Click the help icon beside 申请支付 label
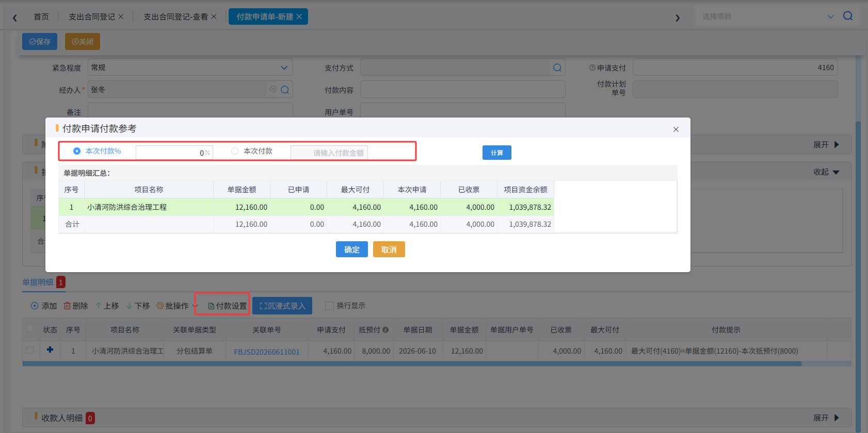This screenshot has width=868, height=433. pos(592,68)
